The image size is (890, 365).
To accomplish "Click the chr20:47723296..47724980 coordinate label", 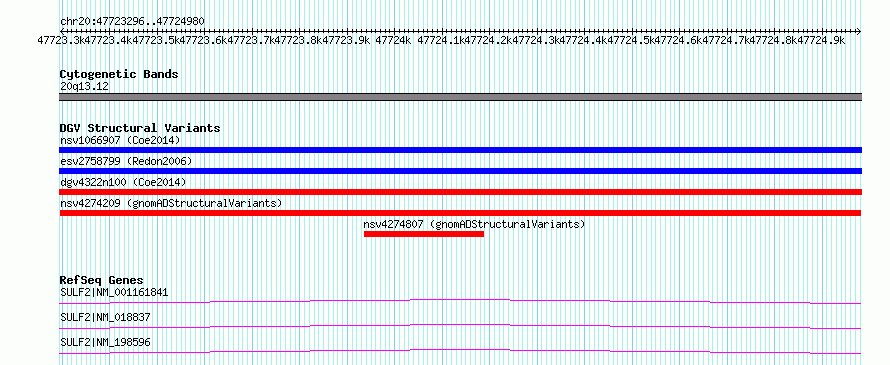I will (132, 22).
